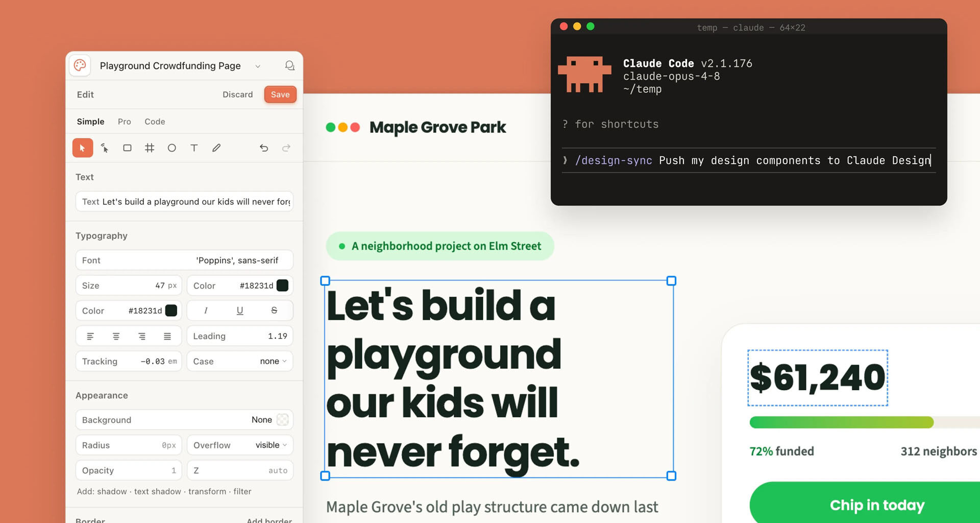Redo the last edit
Viewport: 980px width, 523px height.
click(286, 148)
